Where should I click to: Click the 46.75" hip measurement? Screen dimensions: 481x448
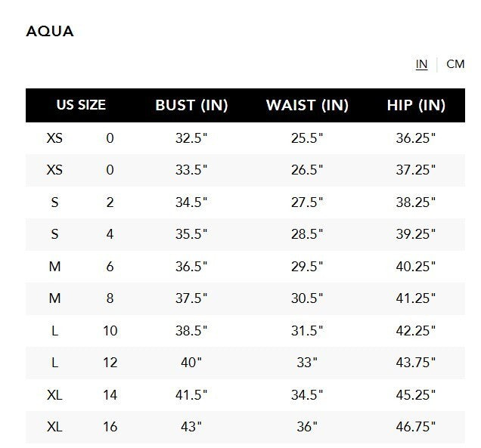(416, 427)
